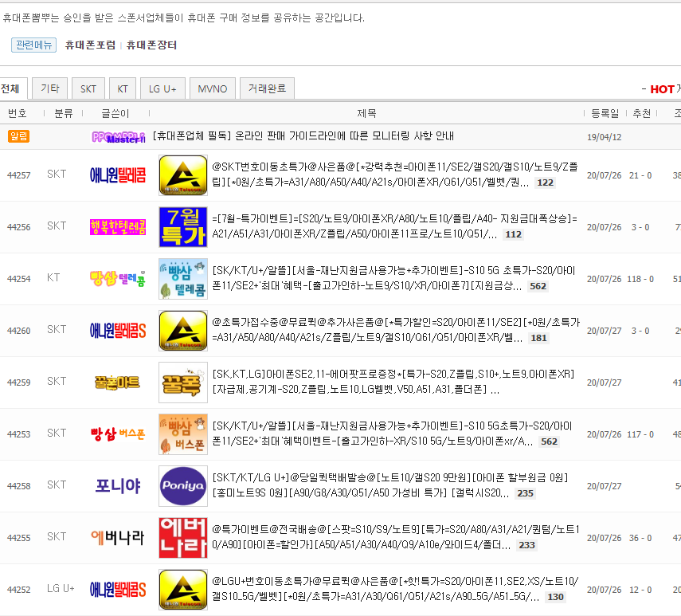Screen dimensions: 681x616
Task: Open the 휴대폰포럼 related menu link
Action: click(90, 45)
